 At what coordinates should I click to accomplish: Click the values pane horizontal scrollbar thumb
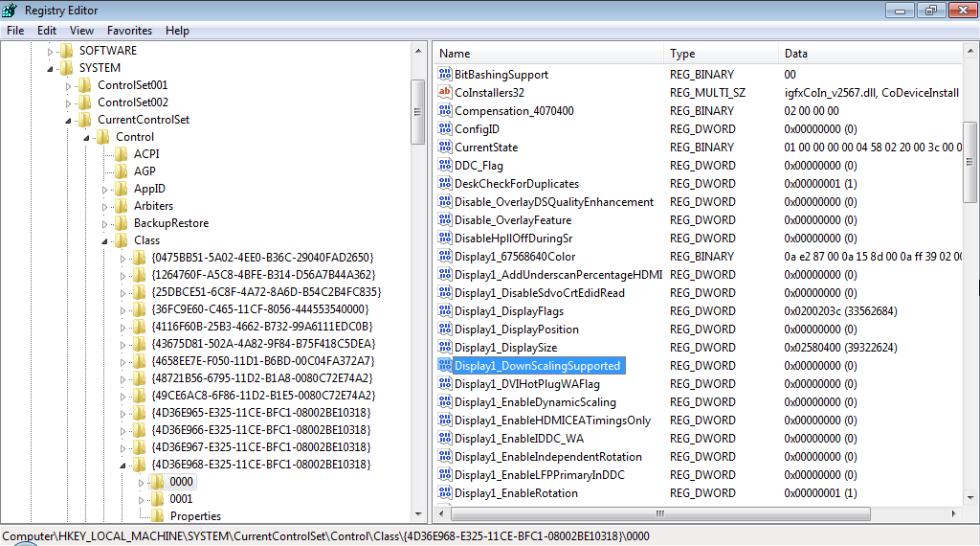pos(660,513)
